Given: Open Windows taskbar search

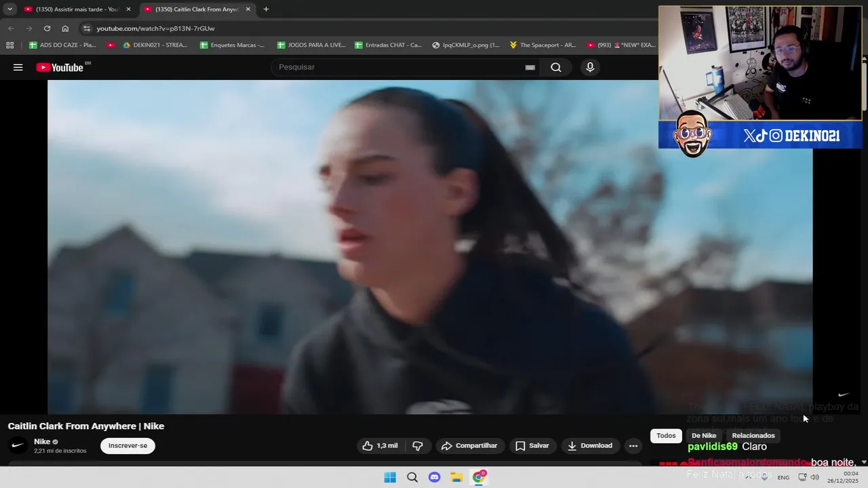Looking at the screenshot, I should pos(412,477).
